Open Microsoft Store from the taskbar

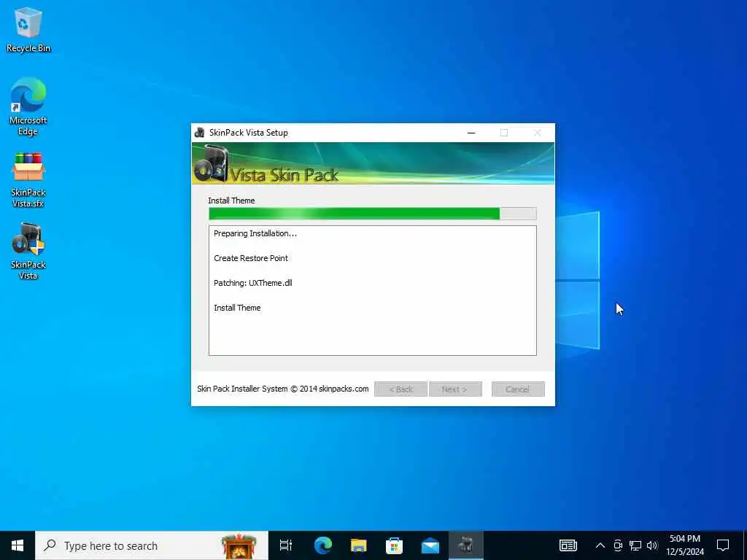point(394,545)
